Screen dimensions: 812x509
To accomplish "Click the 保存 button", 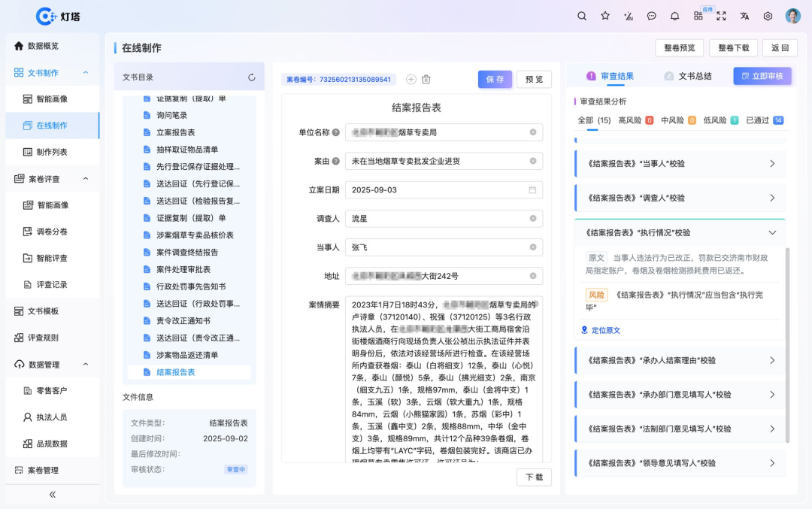I will pyautogui.click(x=495, y=80).
